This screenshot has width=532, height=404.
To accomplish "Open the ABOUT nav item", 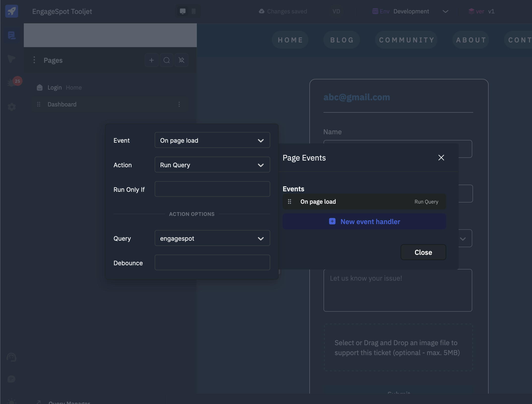I will pyautogui.click(x=471, y=40).
